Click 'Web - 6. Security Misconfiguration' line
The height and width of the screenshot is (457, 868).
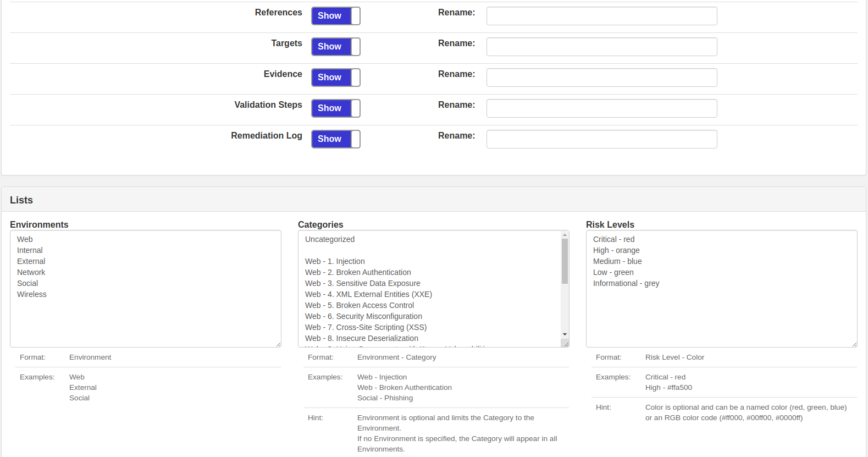[x=363, y=316]
